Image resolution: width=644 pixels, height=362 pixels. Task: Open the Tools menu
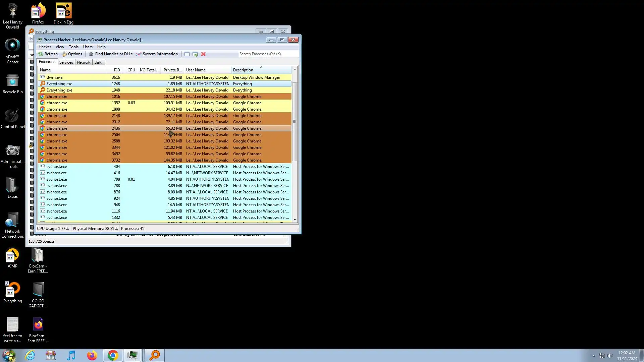tap(73, 47)
